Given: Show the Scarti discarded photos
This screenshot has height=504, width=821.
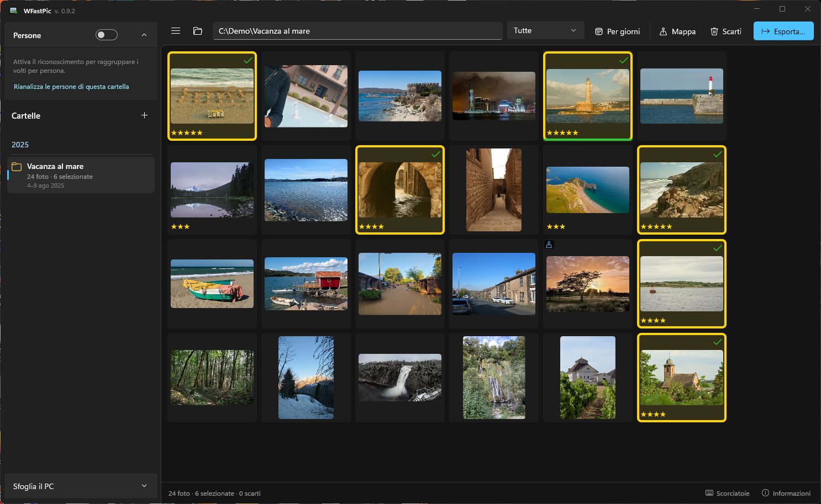Looking at the screenshot, I should click(726, 31).
